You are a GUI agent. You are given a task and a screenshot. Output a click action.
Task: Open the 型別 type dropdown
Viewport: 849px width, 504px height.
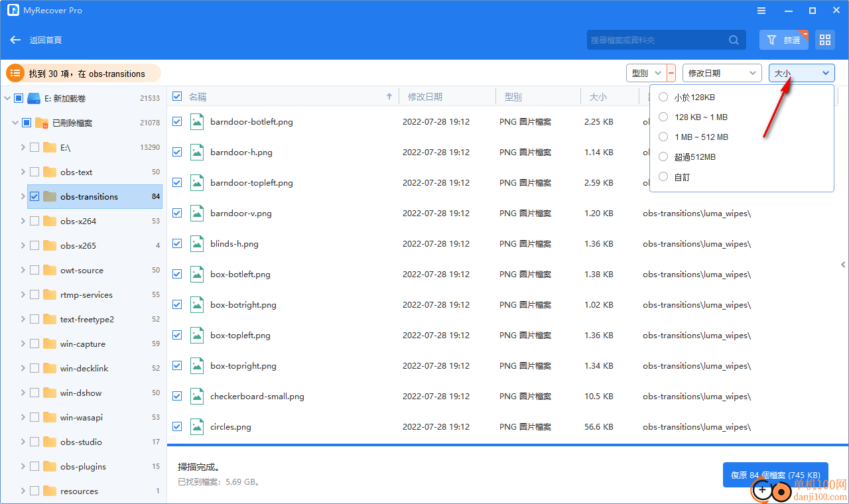click(x=646, y=73)
